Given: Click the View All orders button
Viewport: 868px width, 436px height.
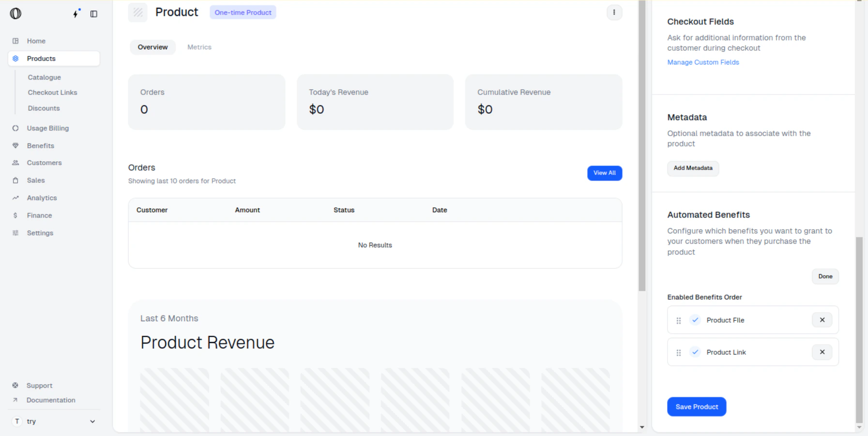Looking at the screenshot, I should tap(605, 173).
